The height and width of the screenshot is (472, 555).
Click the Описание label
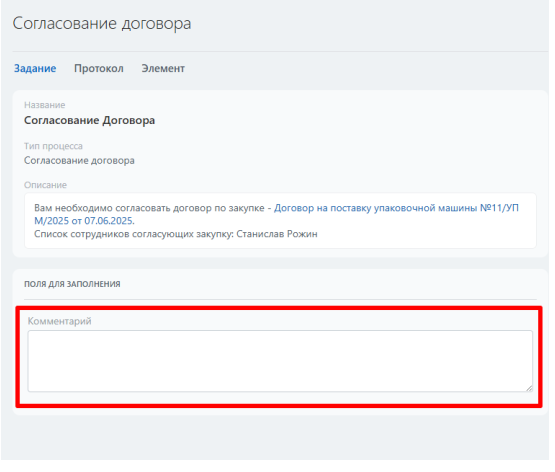pos(45,185)
